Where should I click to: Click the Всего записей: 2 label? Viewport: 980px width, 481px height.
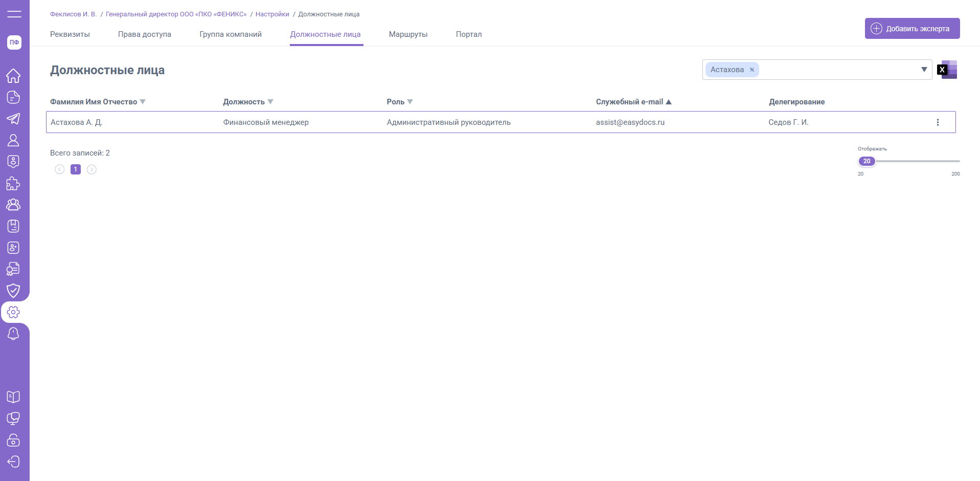pyautogui.click(x=80, y=153)
